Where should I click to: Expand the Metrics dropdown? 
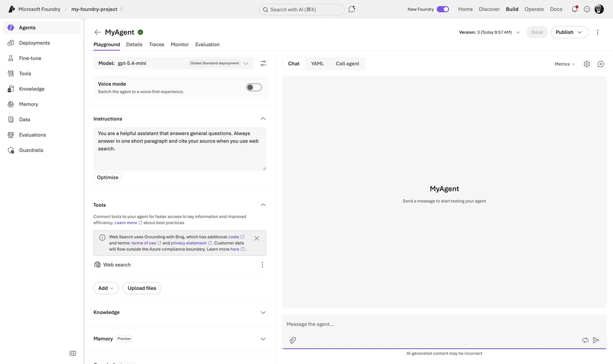click(x=565, y=64)
